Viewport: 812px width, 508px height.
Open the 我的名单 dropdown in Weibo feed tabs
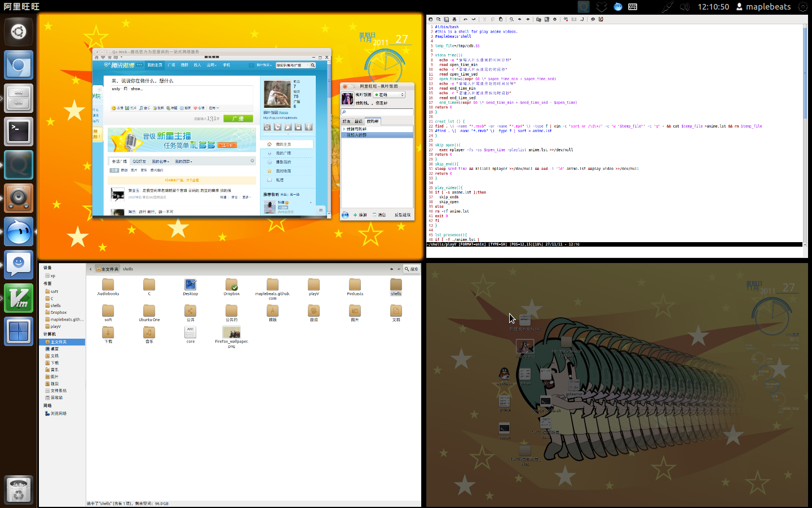click(x=160, y=161)
